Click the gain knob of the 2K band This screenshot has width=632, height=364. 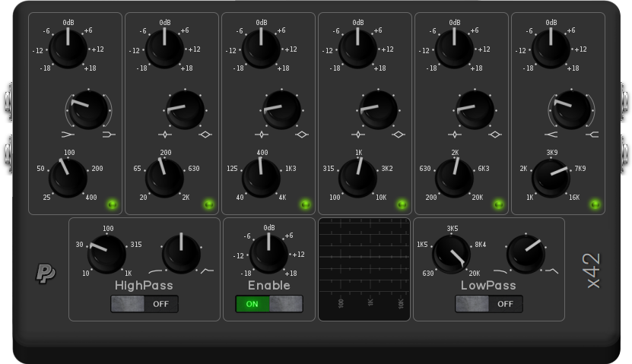[x=454, y=49]
